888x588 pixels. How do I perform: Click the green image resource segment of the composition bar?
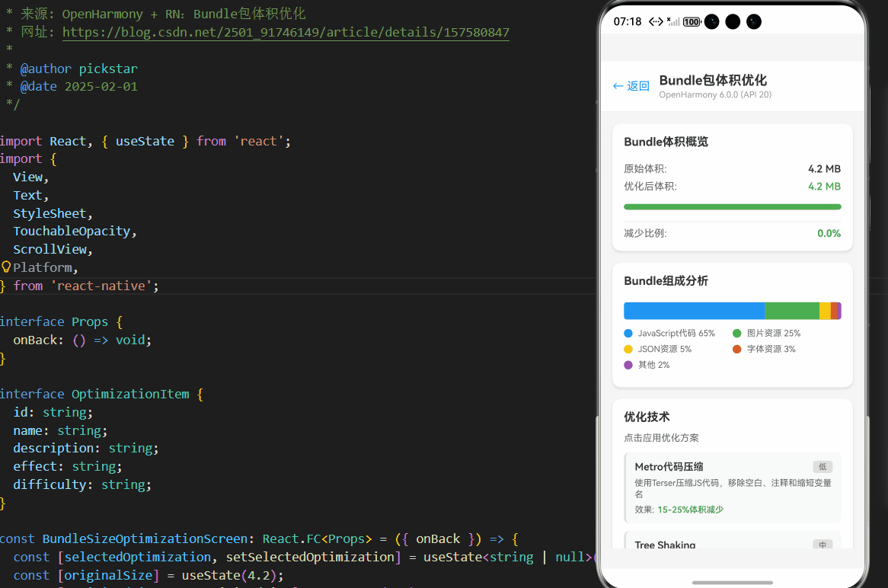pos(792,311)
